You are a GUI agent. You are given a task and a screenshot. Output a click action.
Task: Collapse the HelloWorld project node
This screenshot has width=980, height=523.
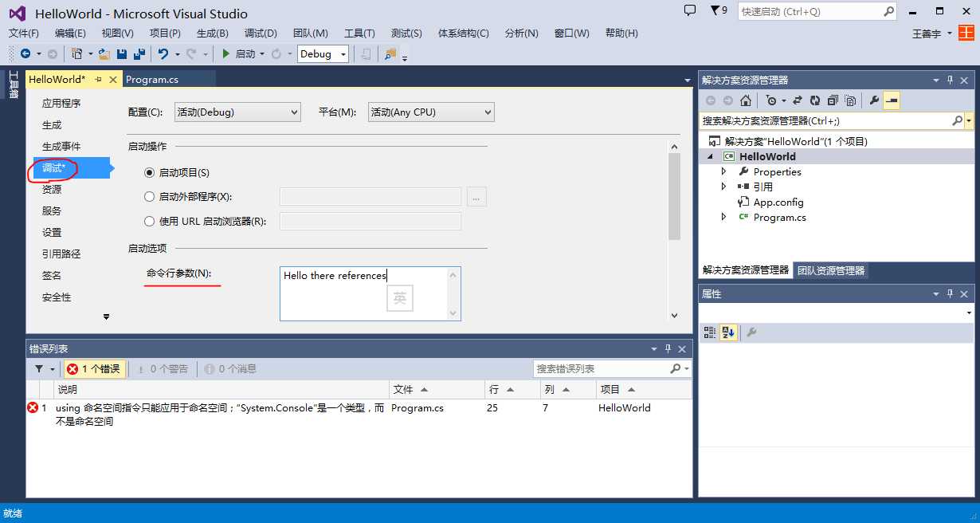point(710,156)
